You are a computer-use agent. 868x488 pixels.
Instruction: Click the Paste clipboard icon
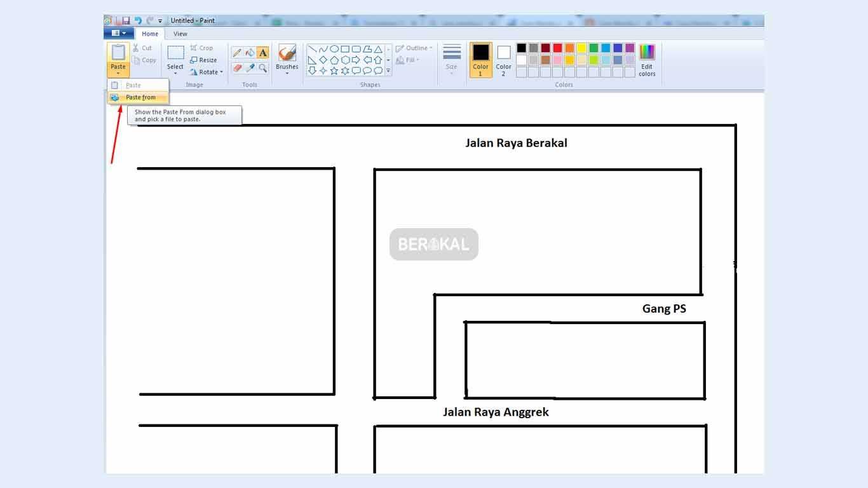tap(118, 52)
